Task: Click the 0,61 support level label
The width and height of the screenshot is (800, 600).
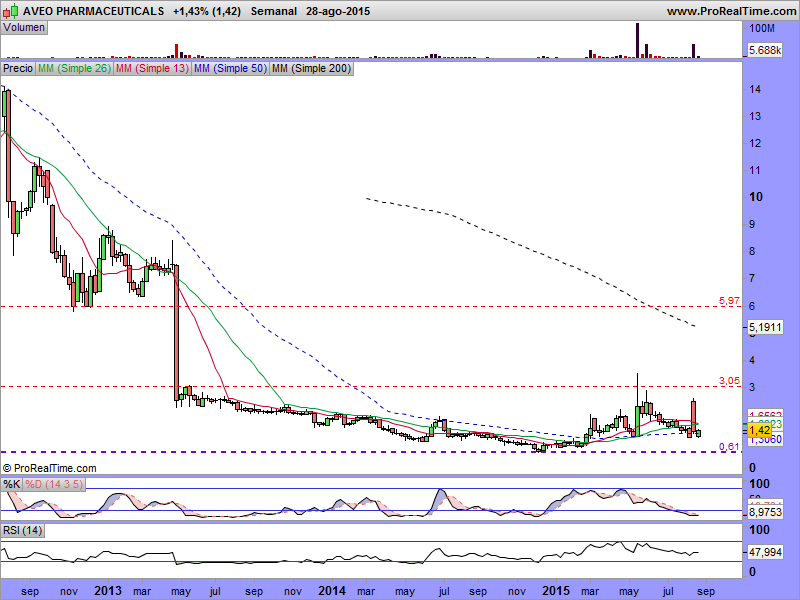Action: (729, 446)
